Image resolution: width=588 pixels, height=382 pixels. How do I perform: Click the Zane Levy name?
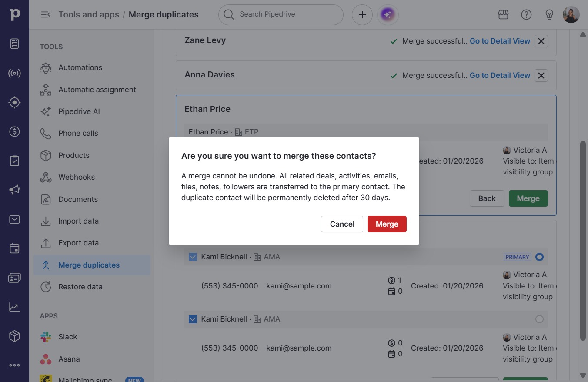205,40
